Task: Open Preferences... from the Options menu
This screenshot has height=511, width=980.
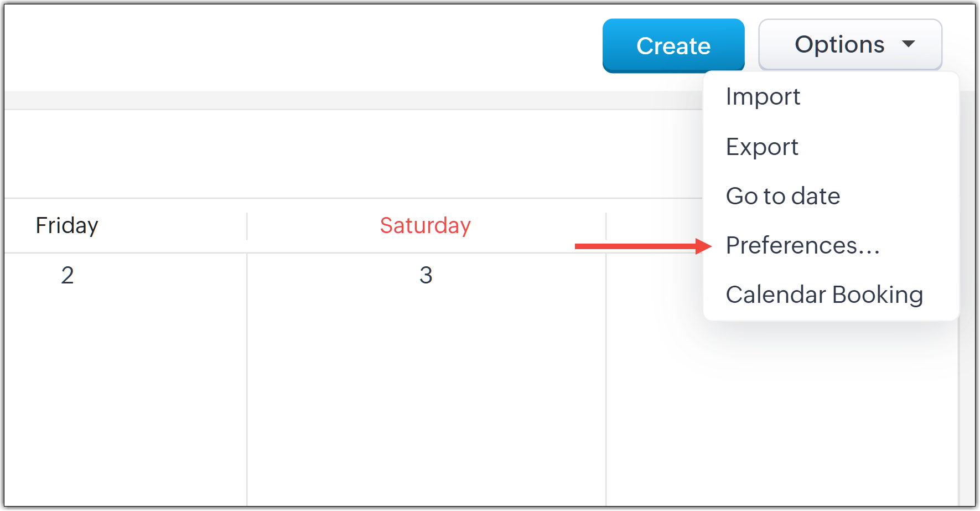Action: click(802, 245)
